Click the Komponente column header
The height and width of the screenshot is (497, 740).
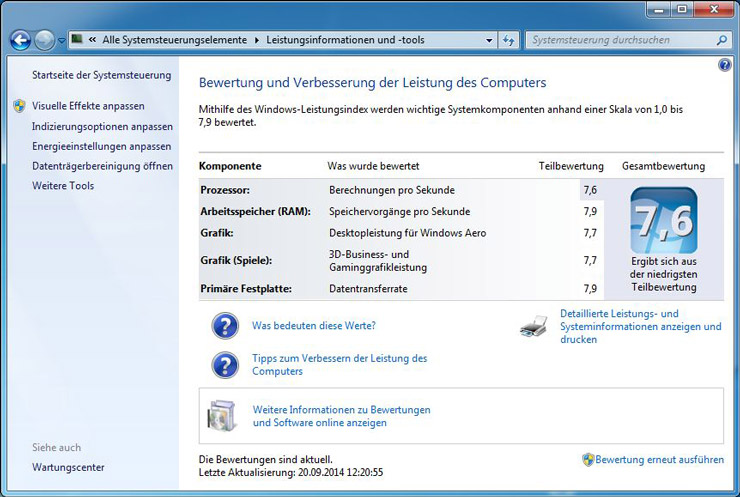(230, 166)
